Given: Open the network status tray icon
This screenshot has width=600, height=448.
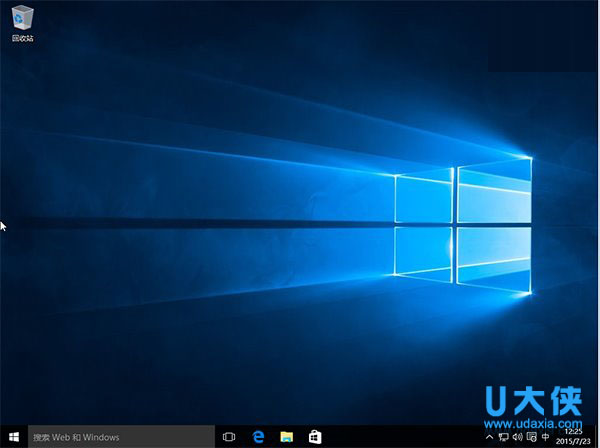Looking at the screenshot, I should click(x=504, y=437).
